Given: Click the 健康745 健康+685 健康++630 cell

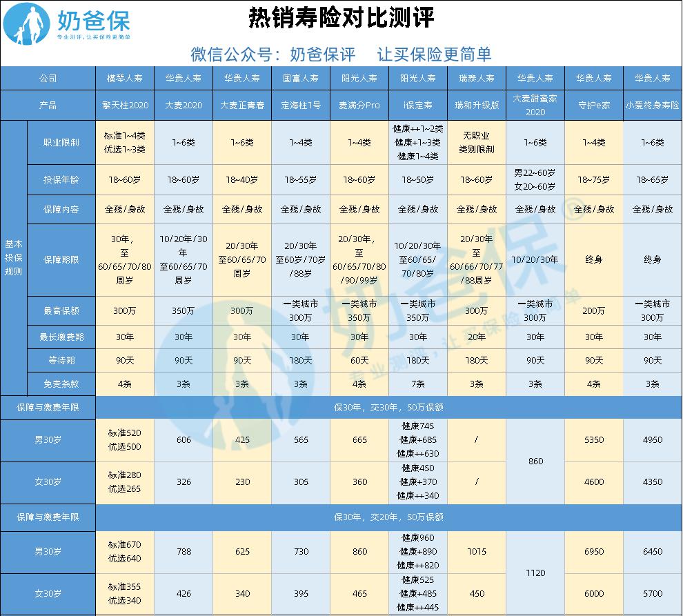Looking at the screenshot, I should [418, 440].
